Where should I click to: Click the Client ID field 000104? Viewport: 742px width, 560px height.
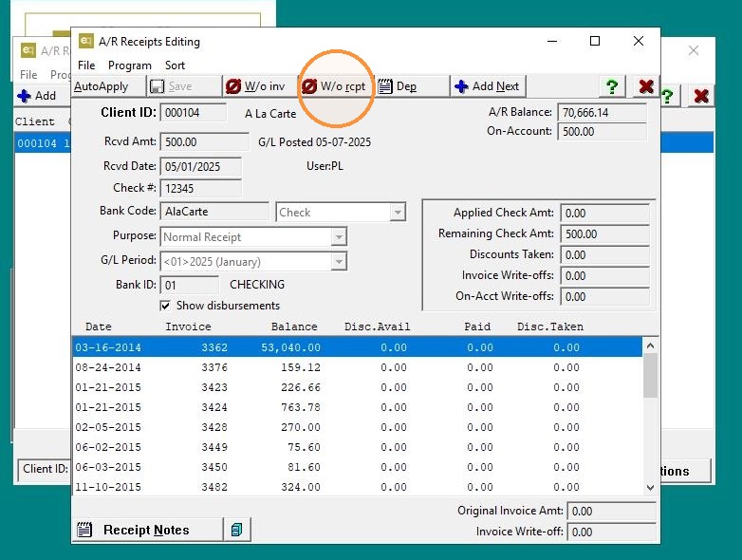(x=193, y=113)
